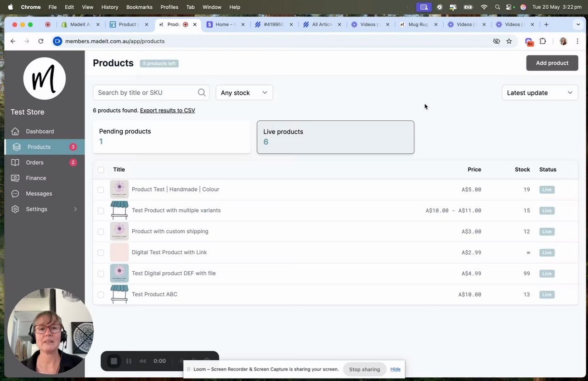Click the A$2.99 price cell
The height and width of the screenshot is (381, 588).
[471, 252]
